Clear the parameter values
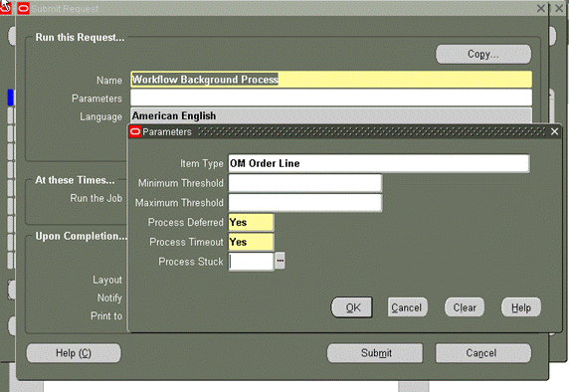Image resolution: width=569 pixels, height=392 pixels. point(465,307)
